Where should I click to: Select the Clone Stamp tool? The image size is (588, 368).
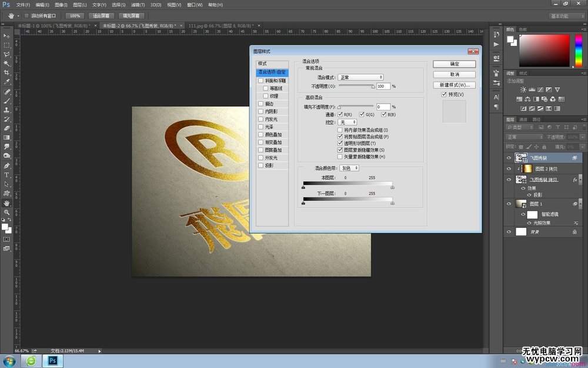click(x=6, y=110)
